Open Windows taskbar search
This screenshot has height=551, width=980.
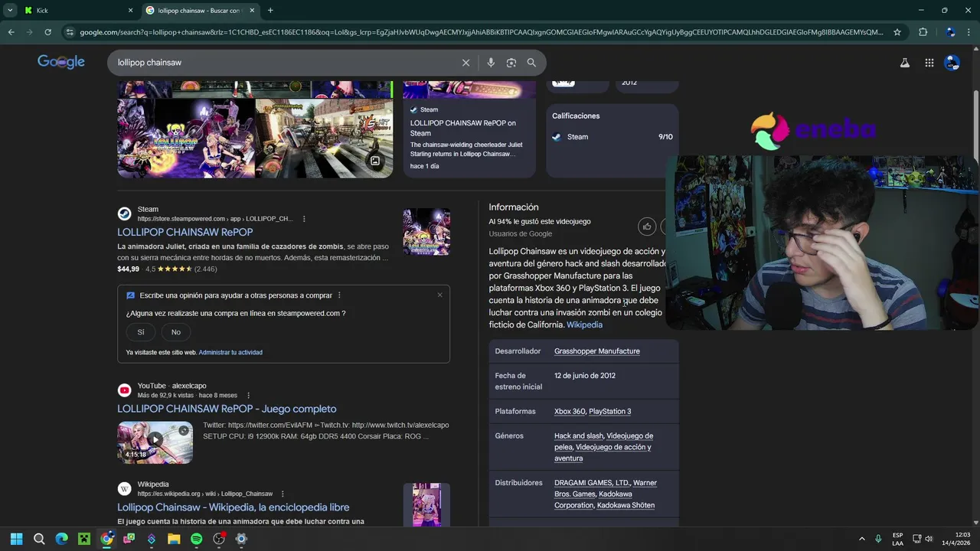pos(39,539)
